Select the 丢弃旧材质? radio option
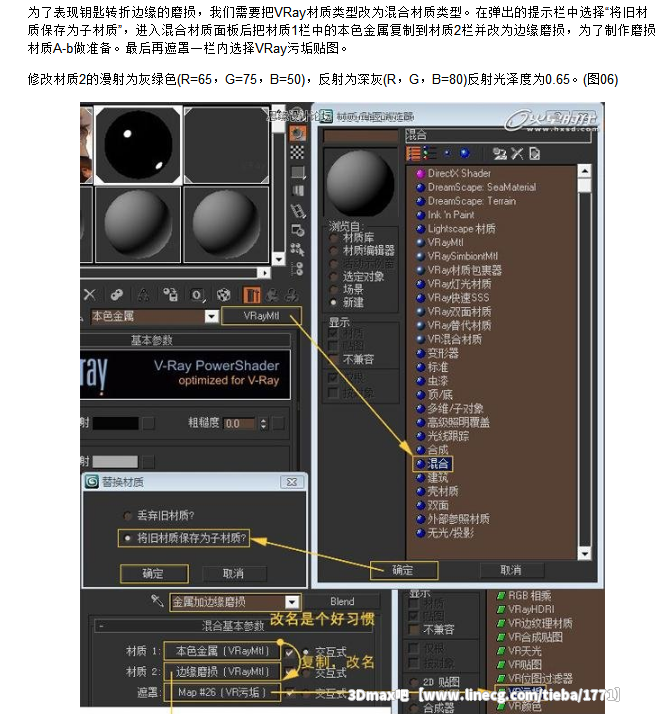This screenshot has height=714, width=660. [128, 515]
